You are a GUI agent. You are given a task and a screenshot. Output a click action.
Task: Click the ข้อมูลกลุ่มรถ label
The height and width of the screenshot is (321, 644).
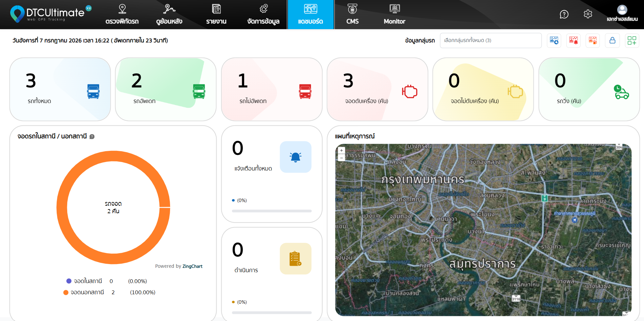420,40
